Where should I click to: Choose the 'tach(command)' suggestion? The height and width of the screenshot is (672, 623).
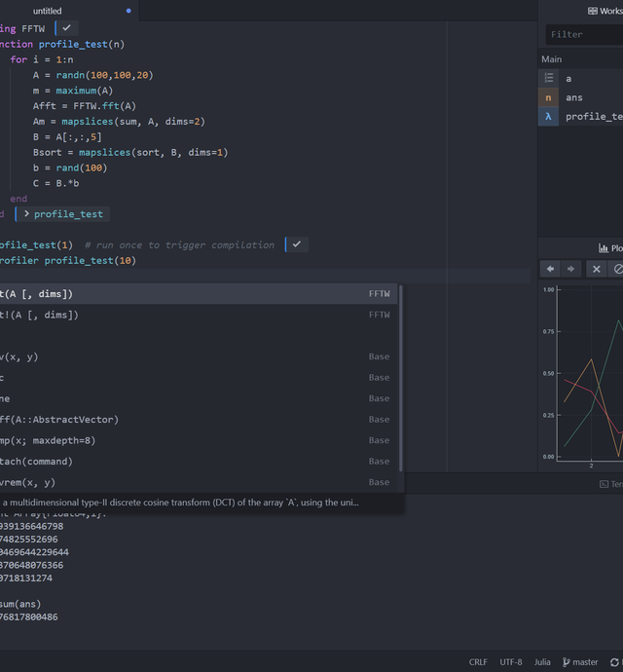199,462
